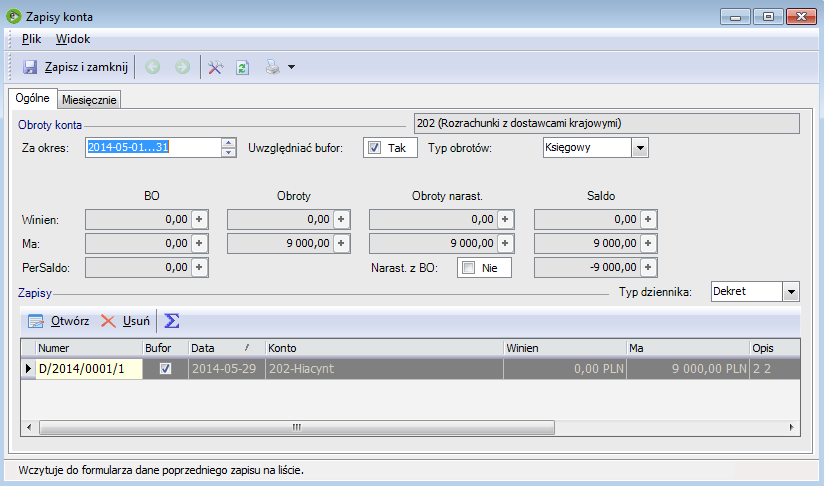This screenshot has height=486, width=824.
Task: Maximize the Zapisy konta window
Action: click(768, 17)
